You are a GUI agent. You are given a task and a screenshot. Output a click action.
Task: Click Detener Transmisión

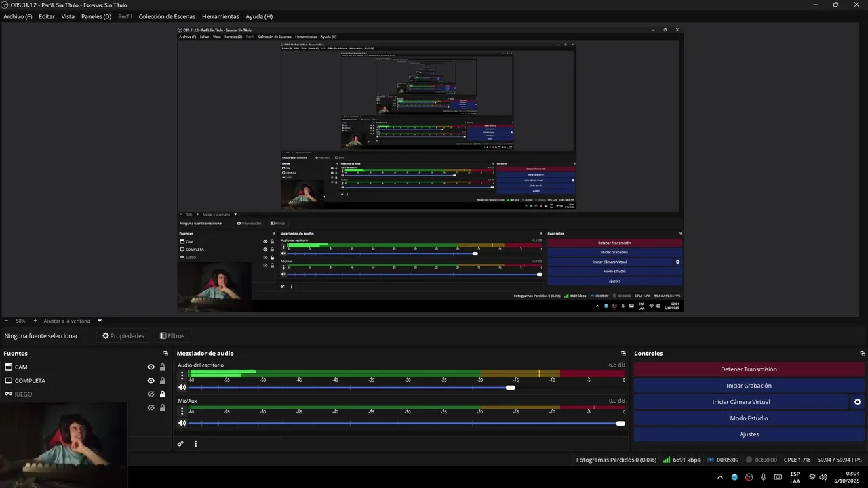point(749,369)
